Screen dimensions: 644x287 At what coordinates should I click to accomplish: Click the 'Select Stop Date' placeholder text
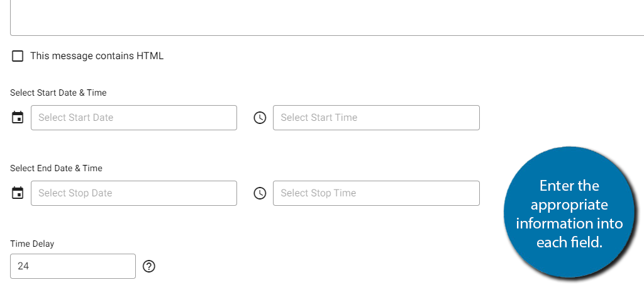pos(75,193)
